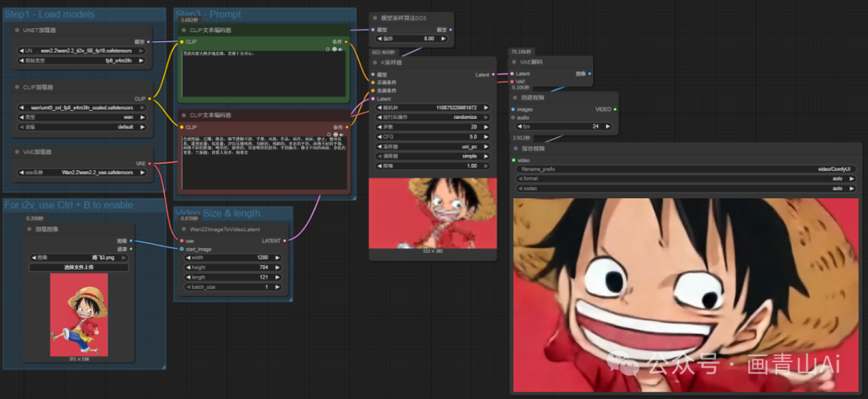This screenshot has width=868, height=399.
Task: Decrease CFG with its left arrow
Action: 379,137
